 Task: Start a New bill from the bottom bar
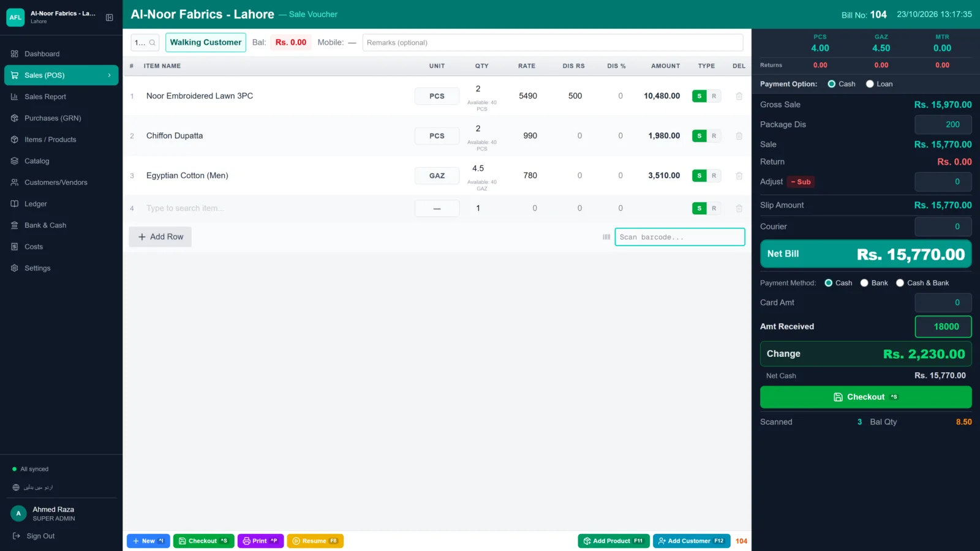(x=148, y=541)
